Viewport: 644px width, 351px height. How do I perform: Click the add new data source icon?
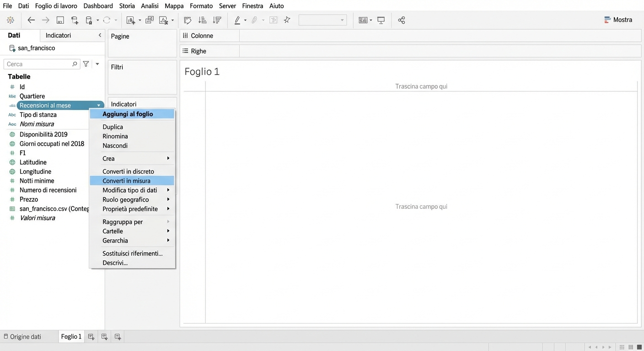coord(75,20)
